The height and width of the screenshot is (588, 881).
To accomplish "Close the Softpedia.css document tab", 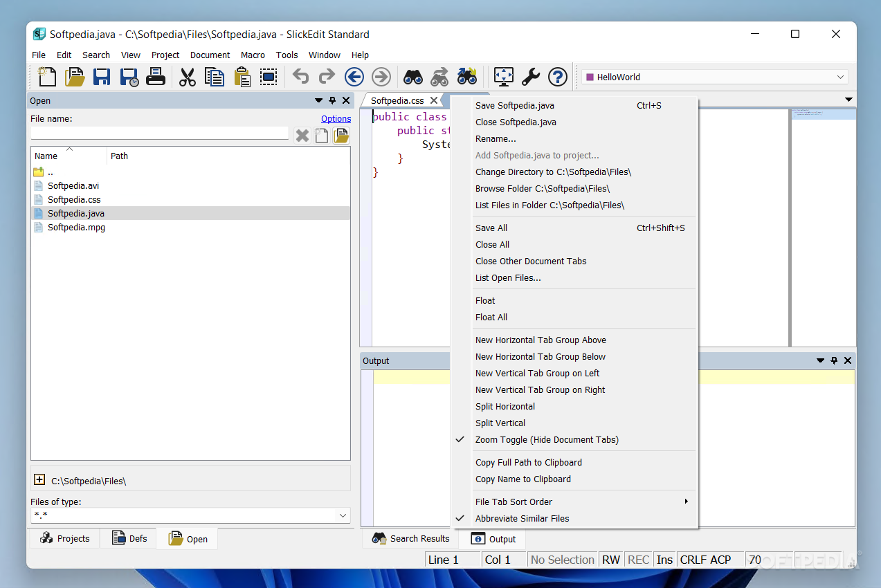I will click(x=434, y=101).
